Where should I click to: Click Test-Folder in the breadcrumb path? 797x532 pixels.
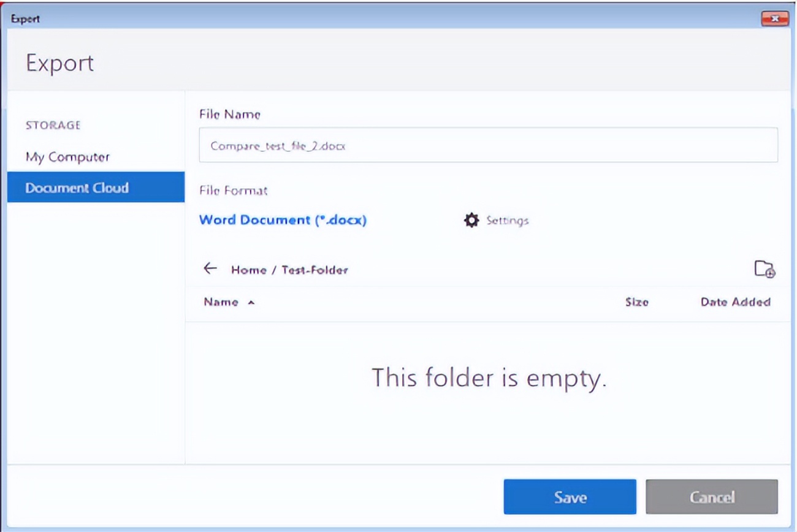coord(315,270)
